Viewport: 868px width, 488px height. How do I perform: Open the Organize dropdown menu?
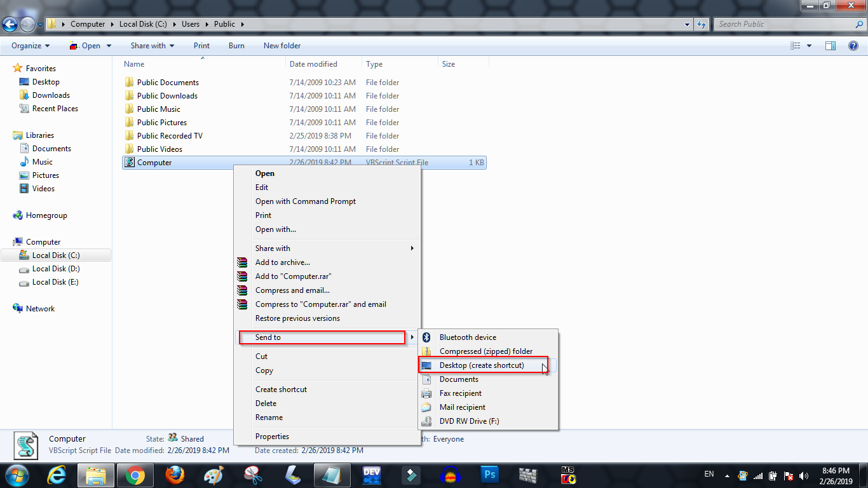pyautogui.click(x=30, y=46)
